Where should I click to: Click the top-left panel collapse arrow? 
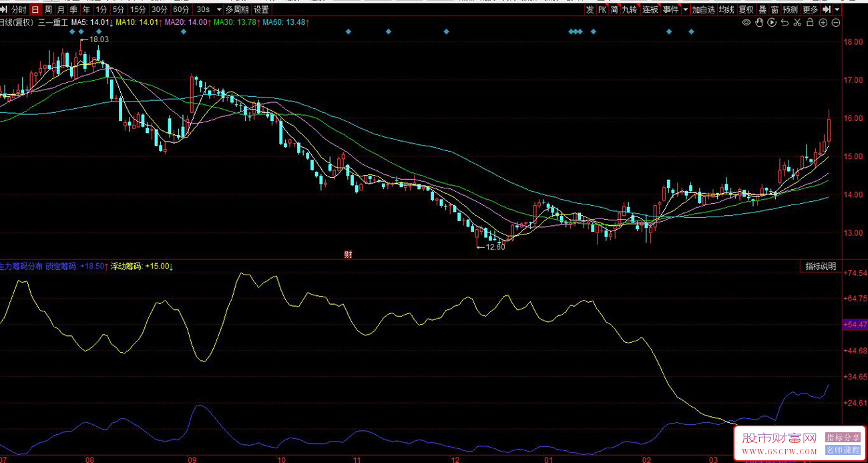(4, 10)
